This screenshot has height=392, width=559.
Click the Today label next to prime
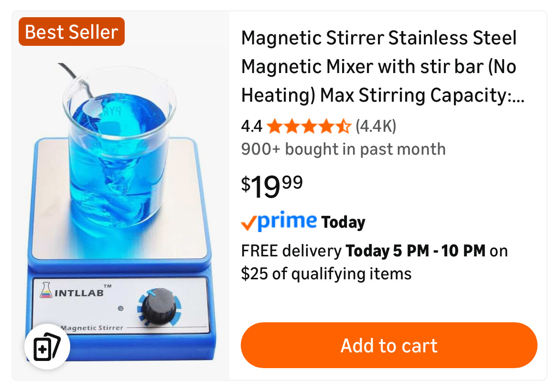click(344, 222)
